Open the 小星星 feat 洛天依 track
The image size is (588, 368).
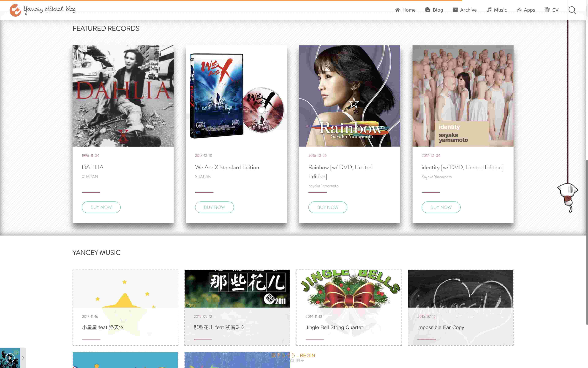click(103, 327)
